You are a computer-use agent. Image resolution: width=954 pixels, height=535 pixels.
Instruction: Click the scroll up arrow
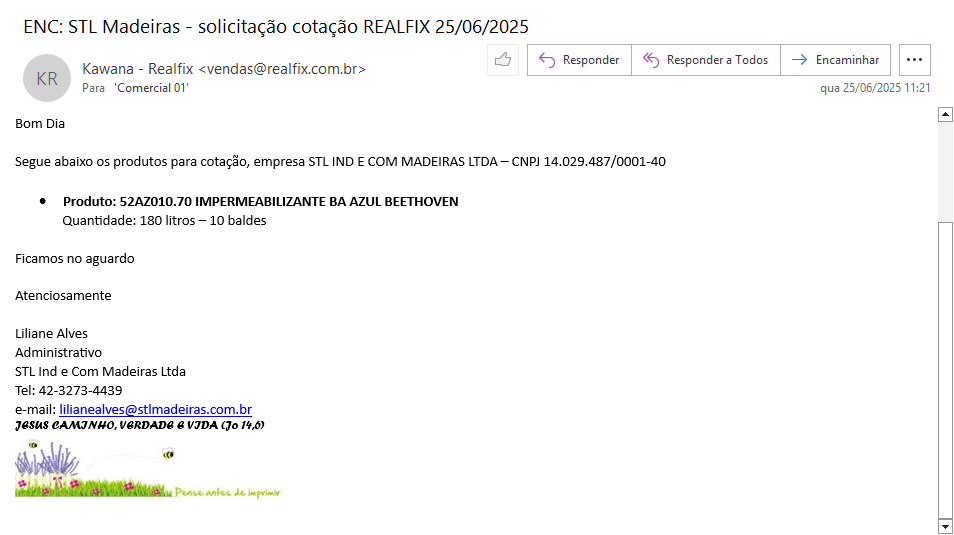(x=944, y=115)
